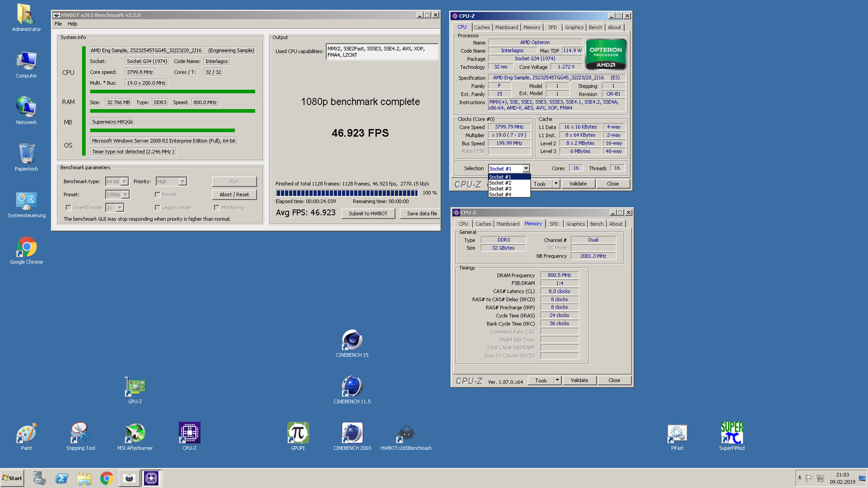Open the Netzwerk desktop icon
Viewport: 868px width, 488px height.
click(x=26, y=111)
